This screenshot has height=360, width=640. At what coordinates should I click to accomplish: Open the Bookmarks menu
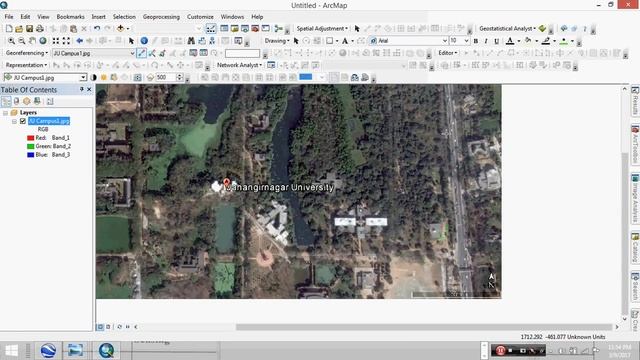[x=70, y=17]
